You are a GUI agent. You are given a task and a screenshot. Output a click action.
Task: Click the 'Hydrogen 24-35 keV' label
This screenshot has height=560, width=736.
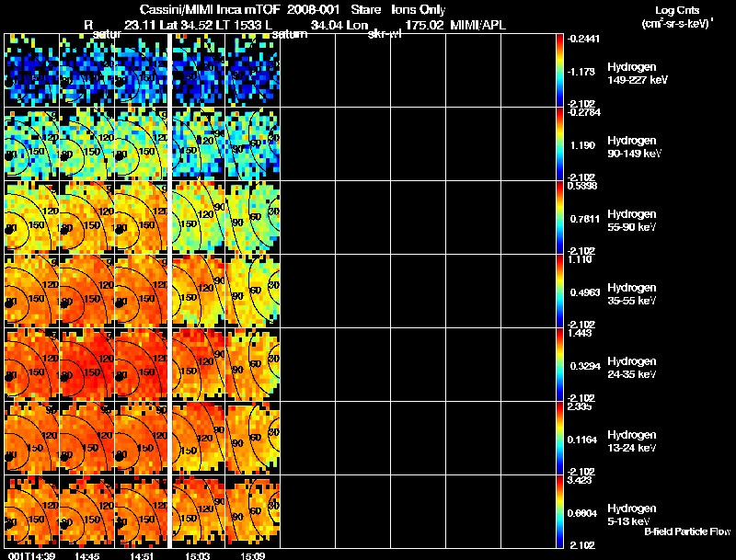tap(632, 368)
